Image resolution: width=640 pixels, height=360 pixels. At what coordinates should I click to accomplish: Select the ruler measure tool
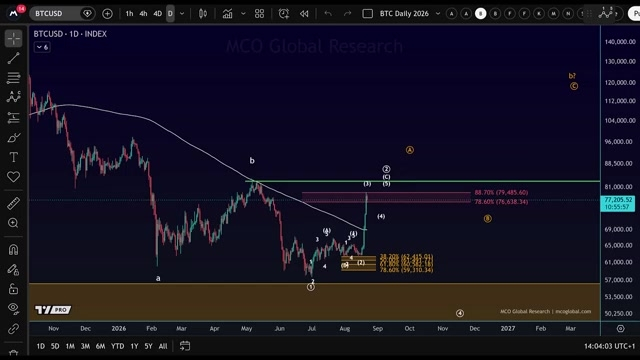13,203
